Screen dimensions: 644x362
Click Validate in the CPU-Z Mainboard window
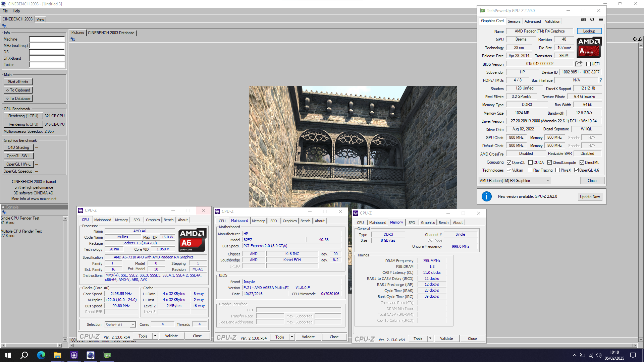pos(308,337)
